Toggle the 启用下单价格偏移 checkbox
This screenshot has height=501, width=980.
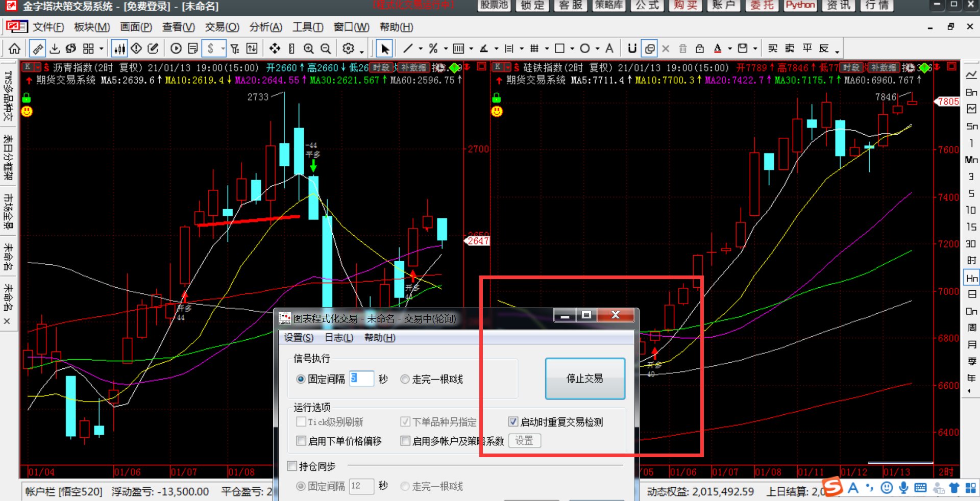point(301,441)
